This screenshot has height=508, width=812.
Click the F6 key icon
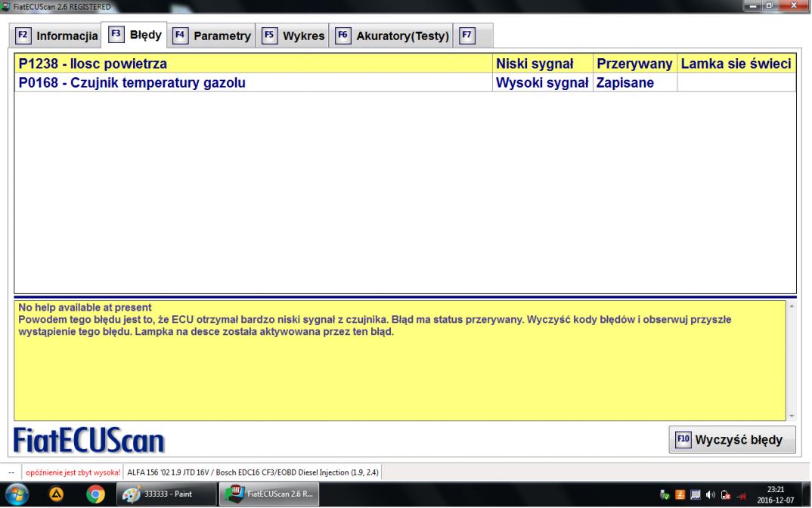point(342,36)
